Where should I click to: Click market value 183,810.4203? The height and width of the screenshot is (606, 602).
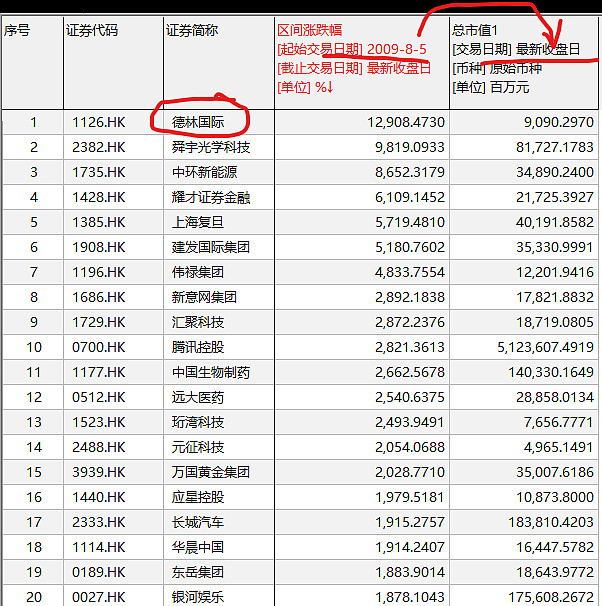tap(551, 523)
